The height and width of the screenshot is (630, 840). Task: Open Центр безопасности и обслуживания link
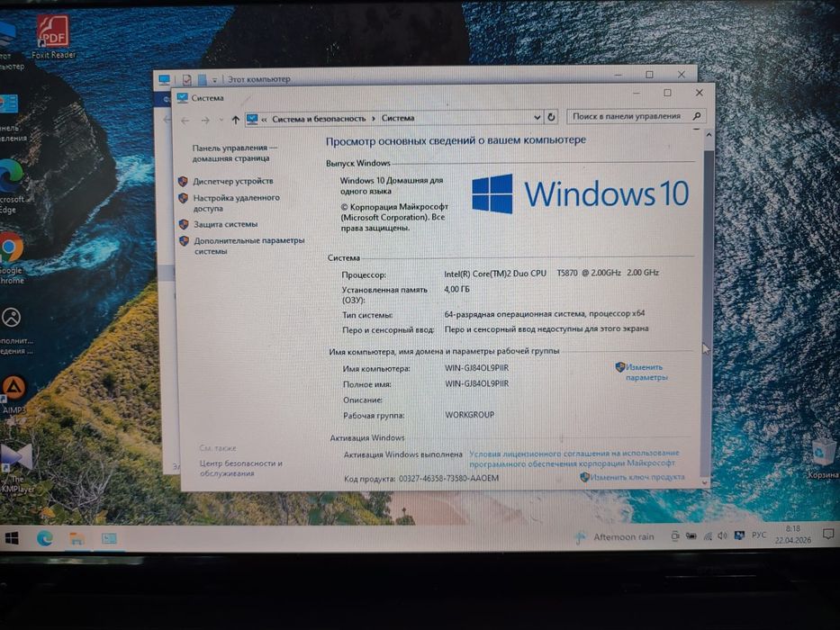click(x=241, y=468)
